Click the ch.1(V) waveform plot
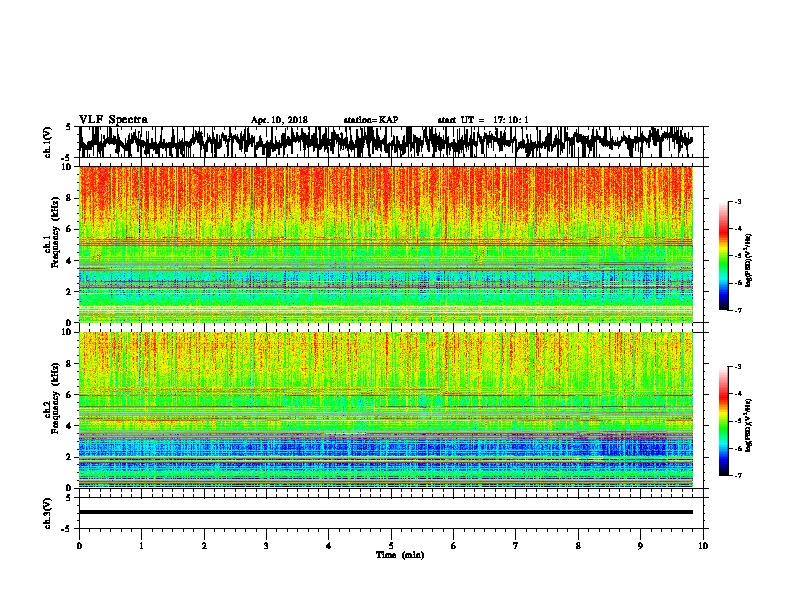 coord(386,142)
